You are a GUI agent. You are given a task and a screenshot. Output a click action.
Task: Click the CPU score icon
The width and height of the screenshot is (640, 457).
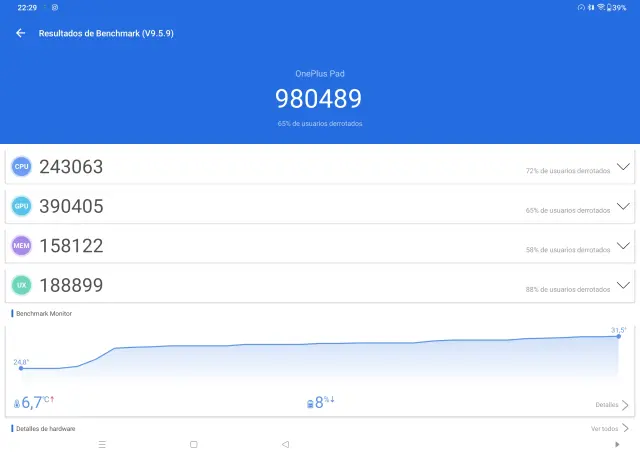click(21, 167)
